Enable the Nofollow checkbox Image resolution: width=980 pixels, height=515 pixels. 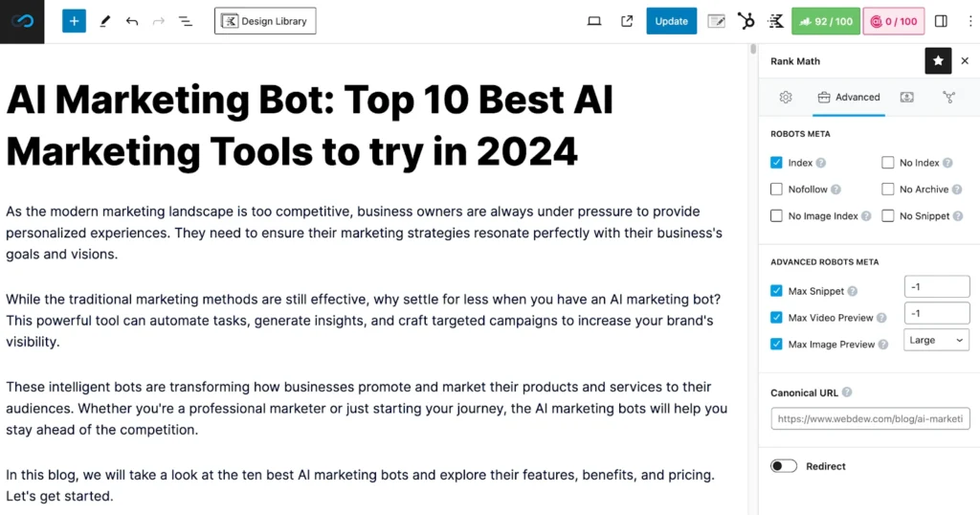coord(776,190)
